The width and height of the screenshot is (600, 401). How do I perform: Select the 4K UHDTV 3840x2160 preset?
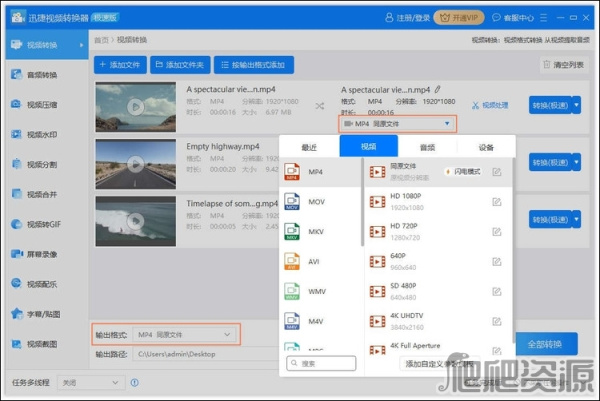438,321
